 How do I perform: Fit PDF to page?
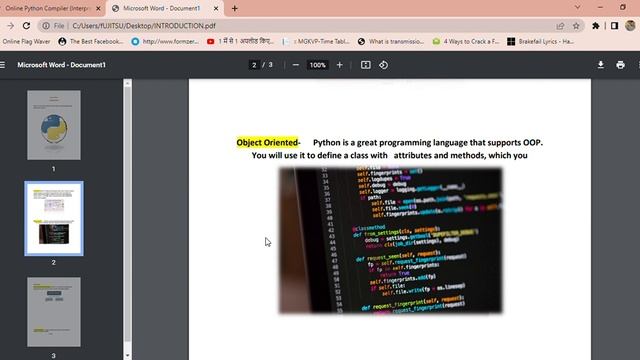[366, 65]
